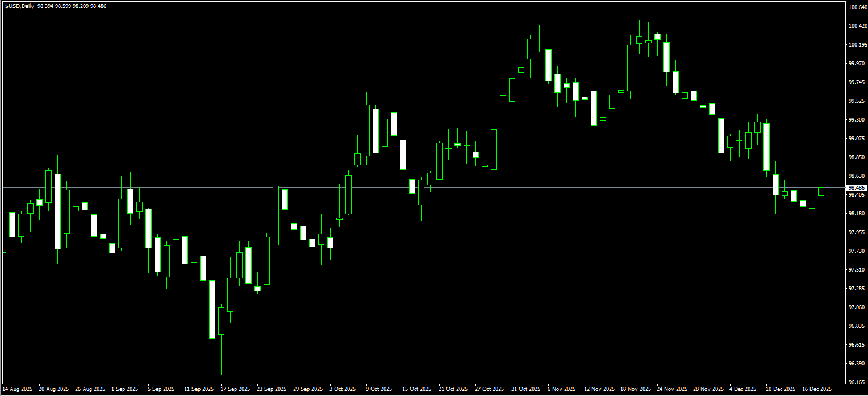The image size is (868, 396).
Task: Select the 17 Sep 2025 date marker
Action: (235, 389)
